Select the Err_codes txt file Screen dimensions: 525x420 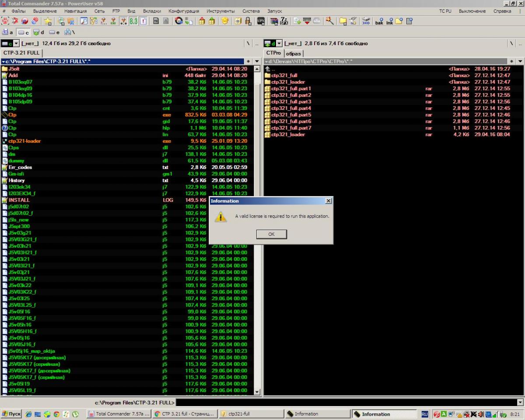127,167
